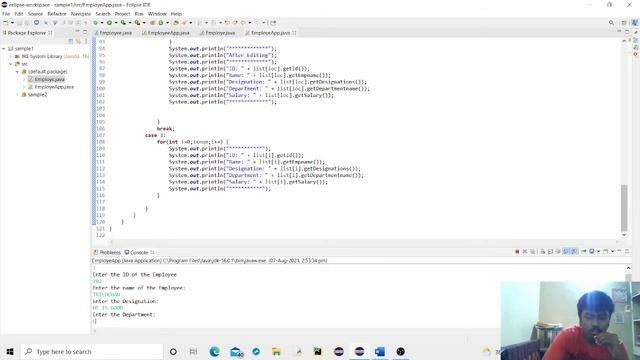Viewport: 640px width, 360px height.
Task: Click Open Console icon
Action: pyautogui.click(x=606, y=251)
